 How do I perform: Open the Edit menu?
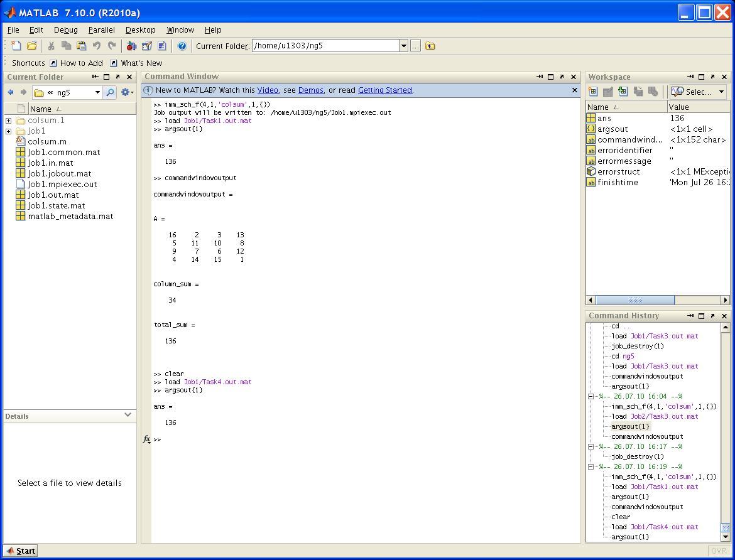coord(36,30)
